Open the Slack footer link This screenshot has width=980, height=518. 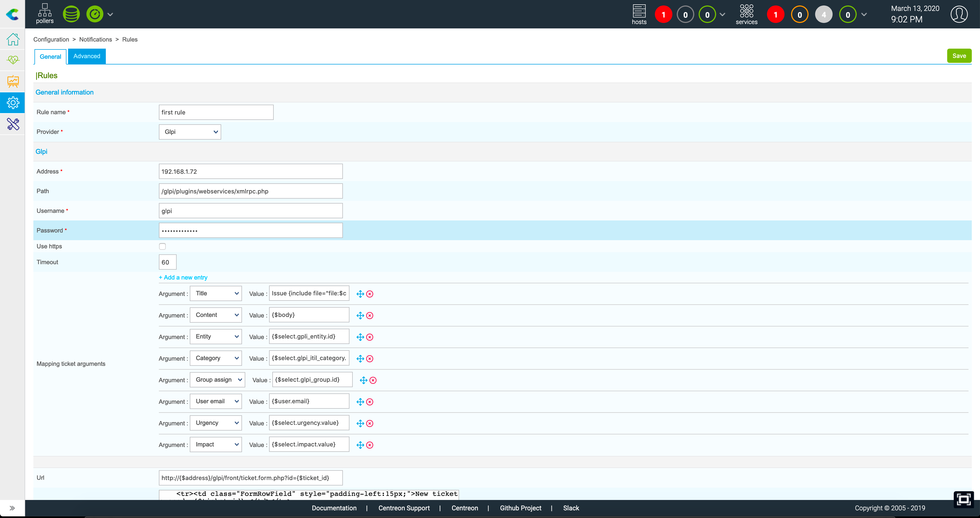click(571, 508)
